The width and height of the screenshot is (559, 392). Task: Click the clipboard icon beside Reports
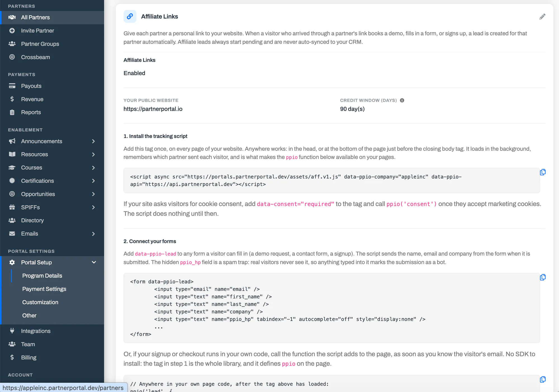[12, 112]
